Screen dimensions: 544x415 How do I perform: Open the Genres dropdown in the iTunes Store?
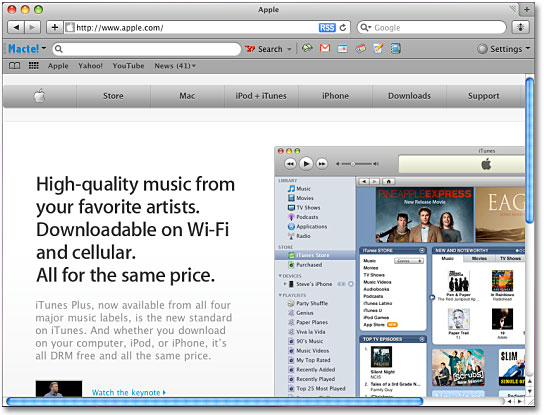(409, 261)
